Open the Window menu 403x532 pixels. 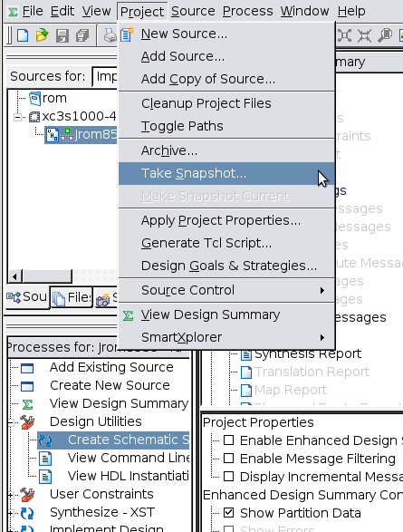pyautogui.click(x=304, y=11)
